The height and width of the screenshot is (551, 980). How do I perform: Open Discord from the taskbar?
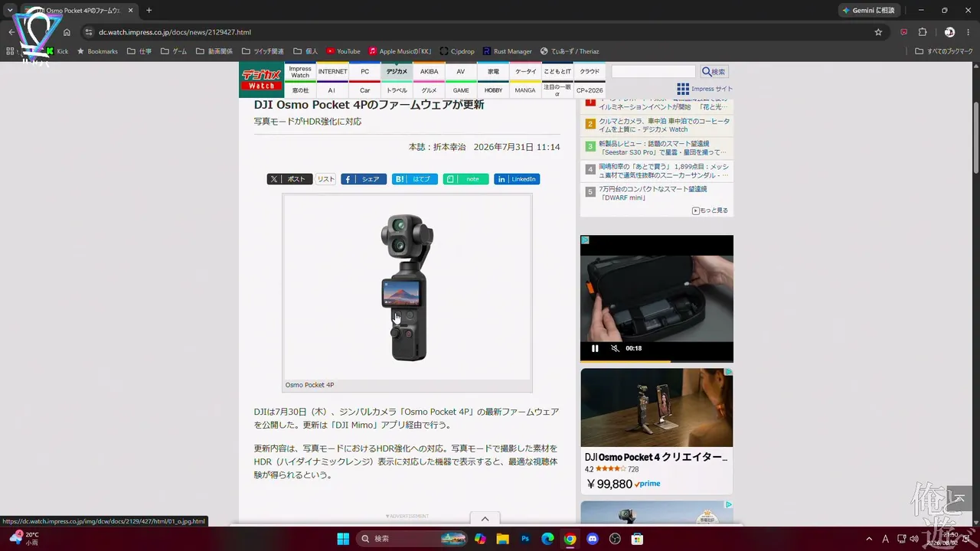[592, 539]
